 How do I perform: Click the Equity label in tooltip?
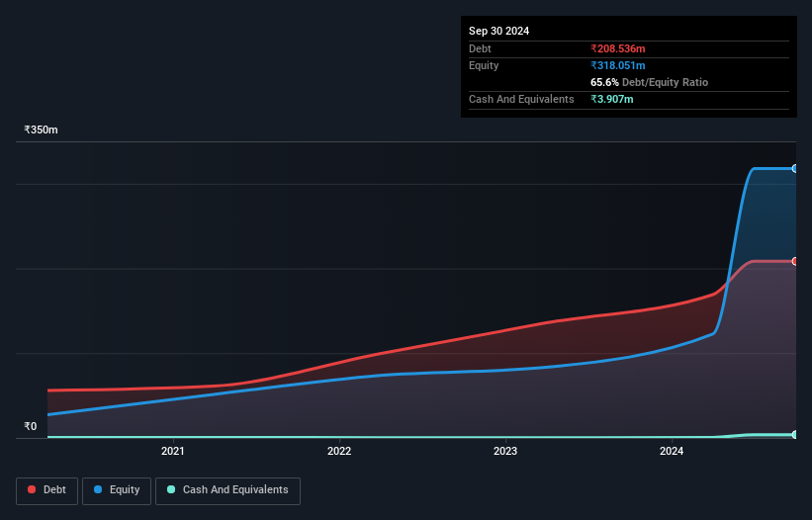tap(484, 65)
